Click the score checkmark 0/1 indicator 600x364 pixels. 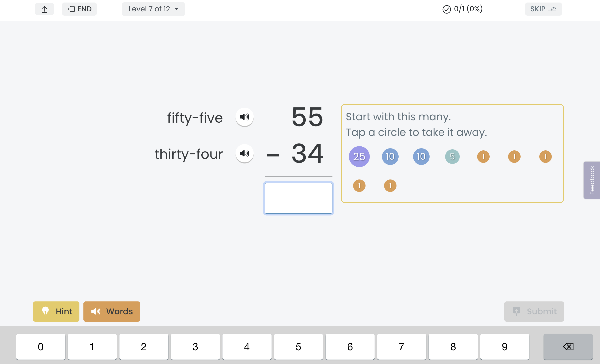[x=462, y=9]
